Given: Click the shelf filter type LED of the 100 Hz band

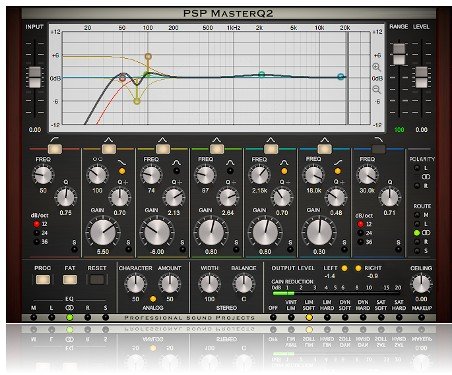Looking at the screenshot, I should coord(122,171).
